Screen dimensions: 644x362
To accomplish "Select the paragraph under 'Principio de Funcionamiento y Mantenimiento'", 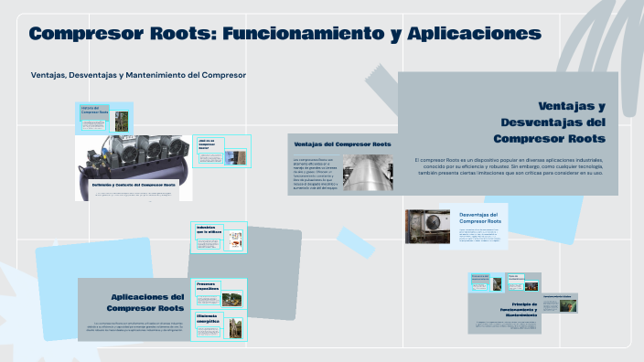I will tap(506, 325).
